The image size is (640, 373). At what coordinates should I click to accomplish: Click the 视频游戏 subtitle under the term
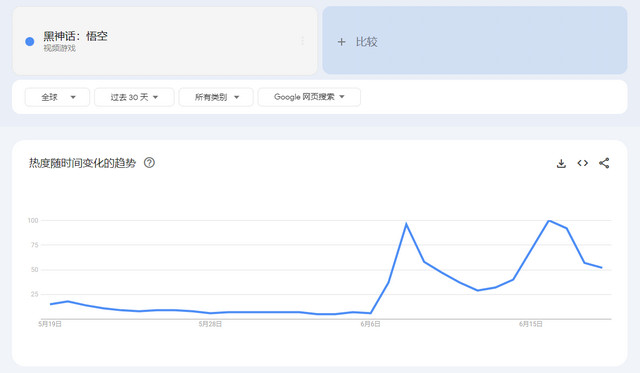pyautogui.click(x=60, y=48)
